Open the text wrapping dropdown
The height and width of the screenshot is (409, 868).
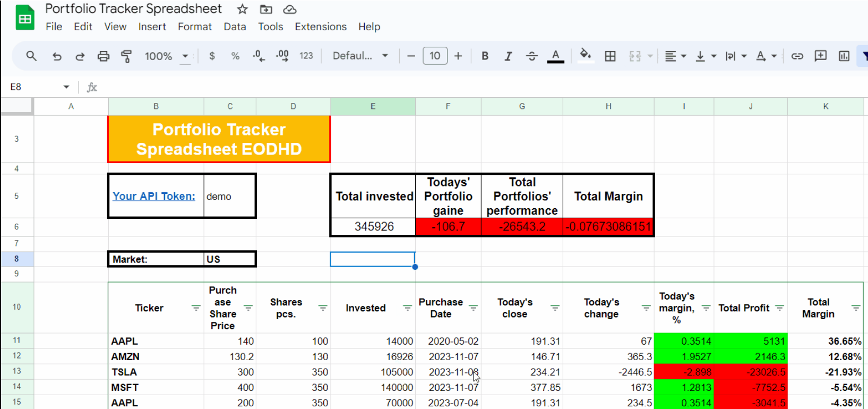pyautogui.click(x=736, y=56)
